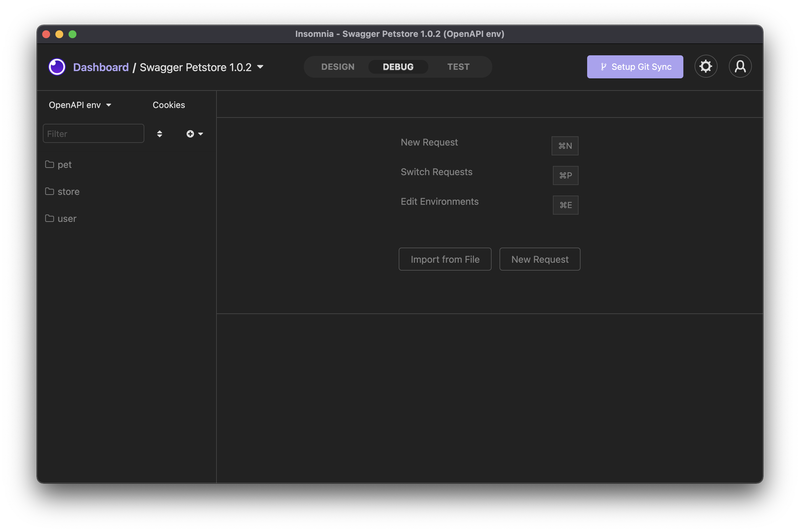This screenshot has height=532, width=800.
Task: Click the store folder icon
Action: point(49,192)
